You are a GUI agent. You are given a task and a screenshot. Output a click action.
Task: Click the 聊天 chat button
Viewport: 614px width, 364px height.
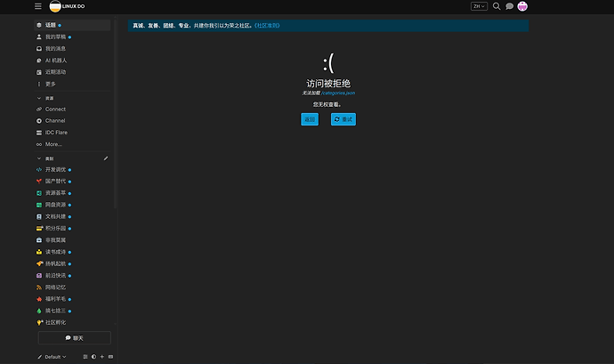75,338
